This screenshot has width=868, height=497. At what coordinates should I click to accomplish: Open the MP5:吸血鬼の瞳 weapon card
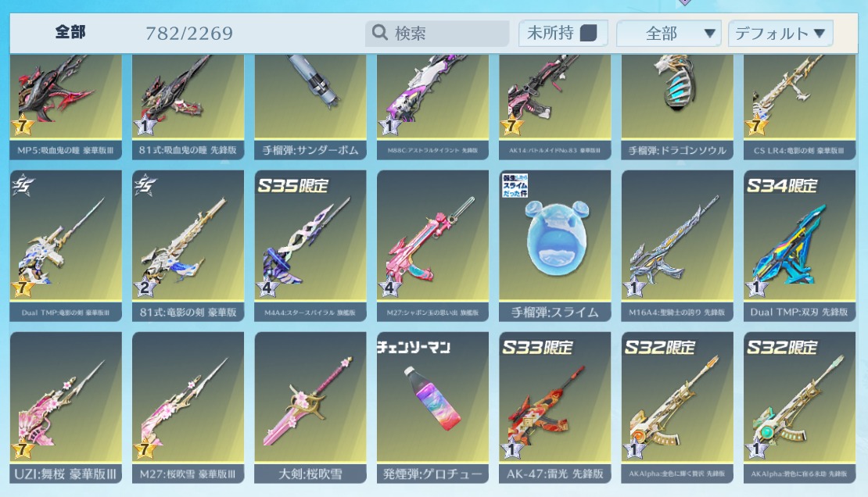click(x=66, y=107)
